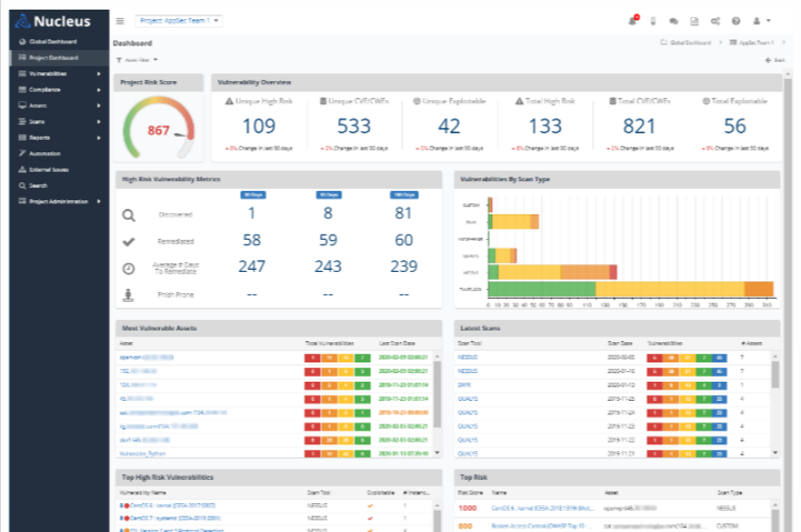This screenshot has width=801, height=532.
Task: Click the document report icon in header
Action: (694, 21)
